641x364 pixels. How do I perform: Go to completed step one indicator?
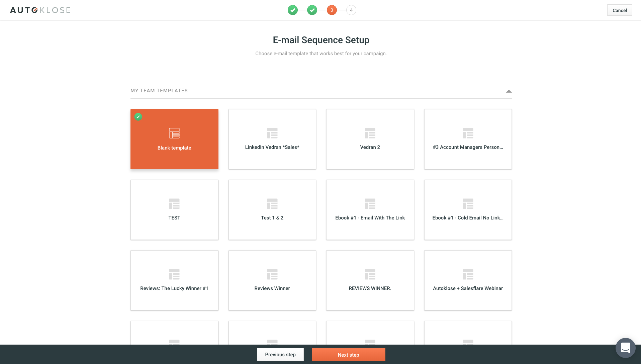point(293,10)
